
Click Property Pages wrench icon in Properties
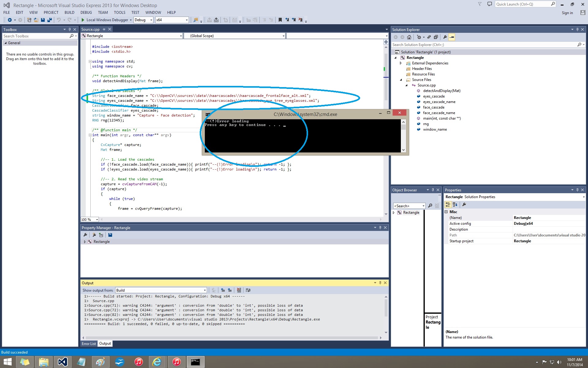click(464, 205)
